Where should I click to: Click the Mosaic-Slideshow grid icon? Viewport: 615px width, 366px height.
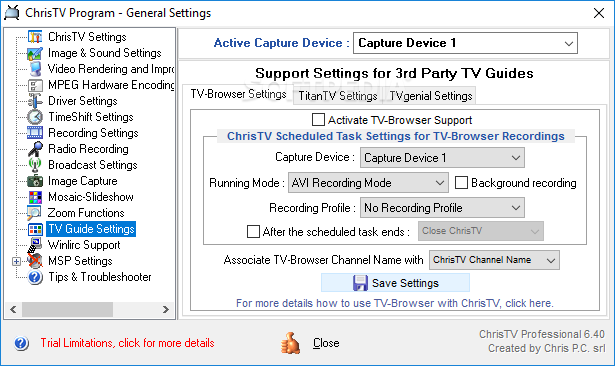(35, 197)
